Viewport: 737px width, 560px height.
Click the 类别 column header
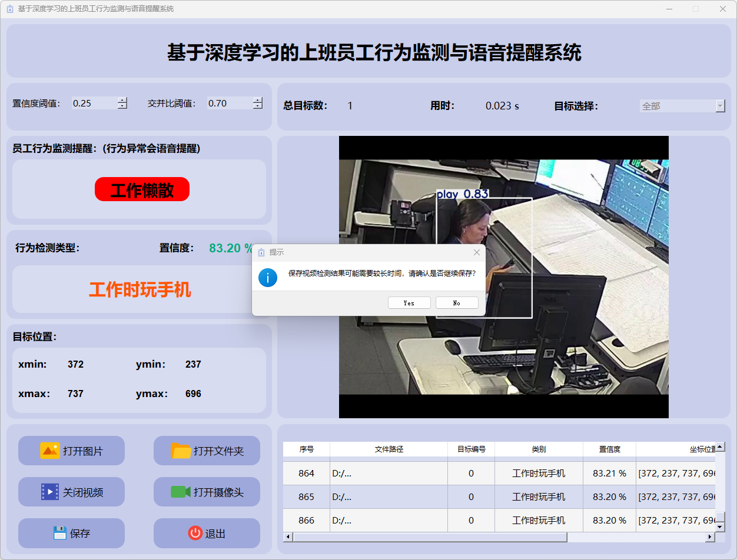click(539, 449)
